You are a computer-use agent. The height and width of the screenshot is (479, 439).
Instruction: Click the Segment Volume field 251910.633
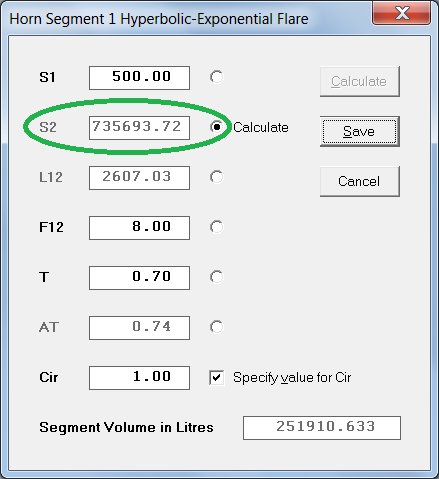pyautogui.click(x=322, y=428)
